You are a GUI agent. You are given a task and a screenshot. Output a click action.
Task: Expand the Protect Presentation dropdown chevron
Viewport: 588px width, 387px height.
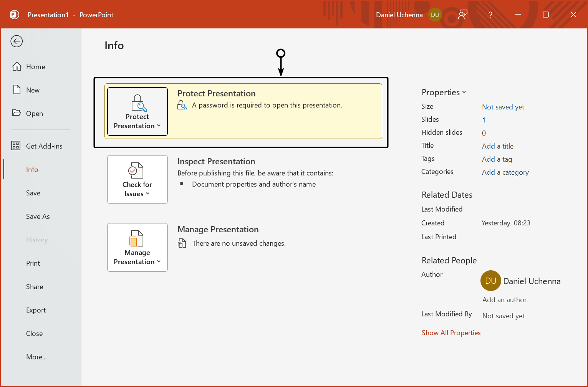(159, 126)
